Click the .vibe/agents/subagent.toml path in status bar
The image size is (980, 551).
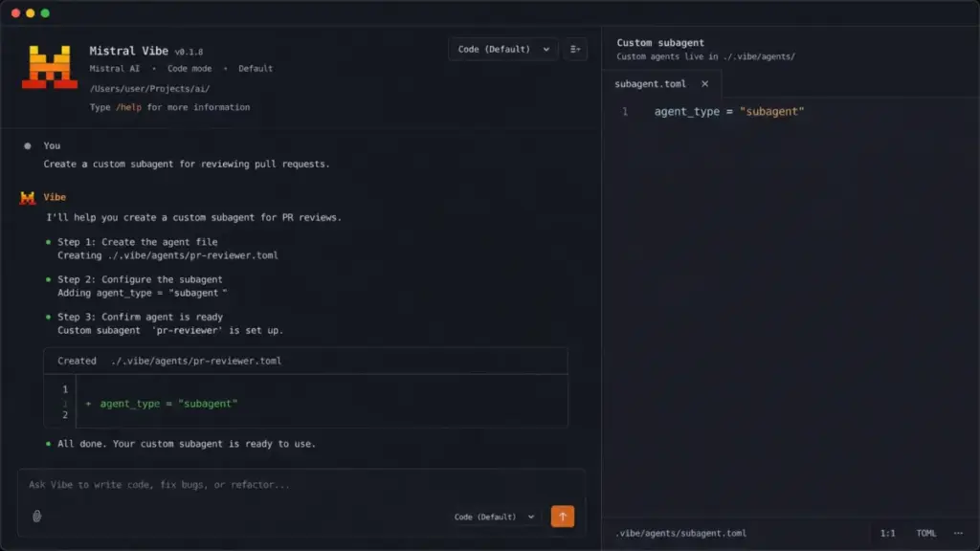(680, 533)
